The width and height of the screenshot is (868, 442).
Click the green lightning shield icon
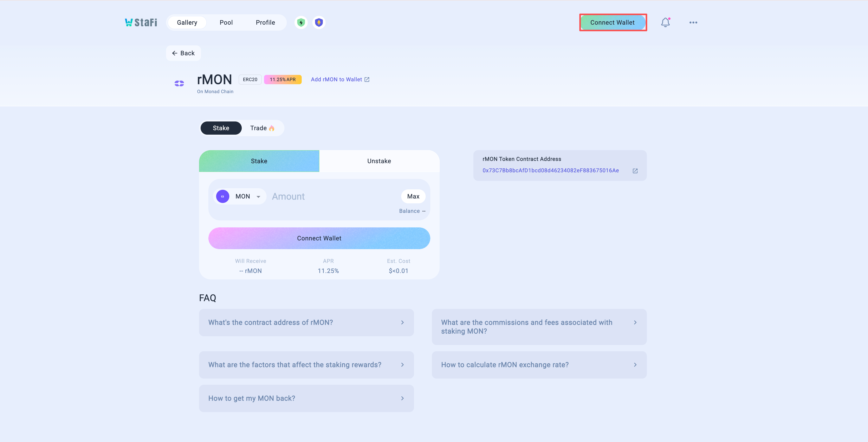301,23
